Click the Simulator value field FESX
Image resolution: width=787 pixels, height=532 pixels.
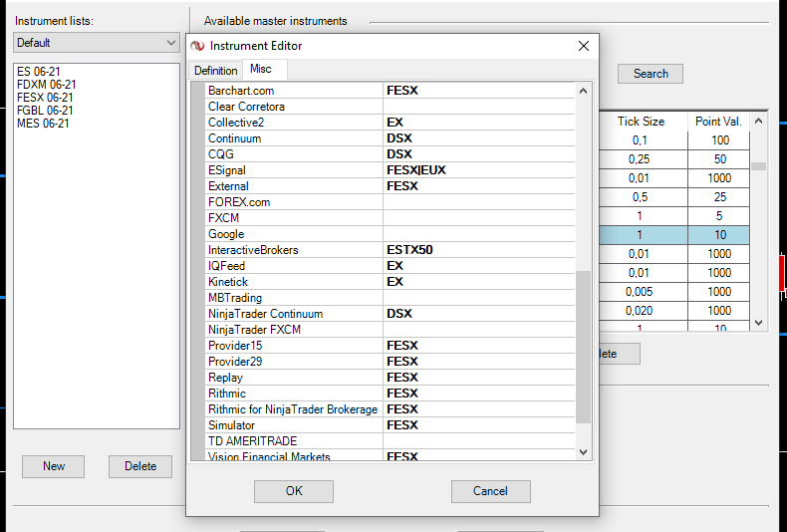point(479,425)
